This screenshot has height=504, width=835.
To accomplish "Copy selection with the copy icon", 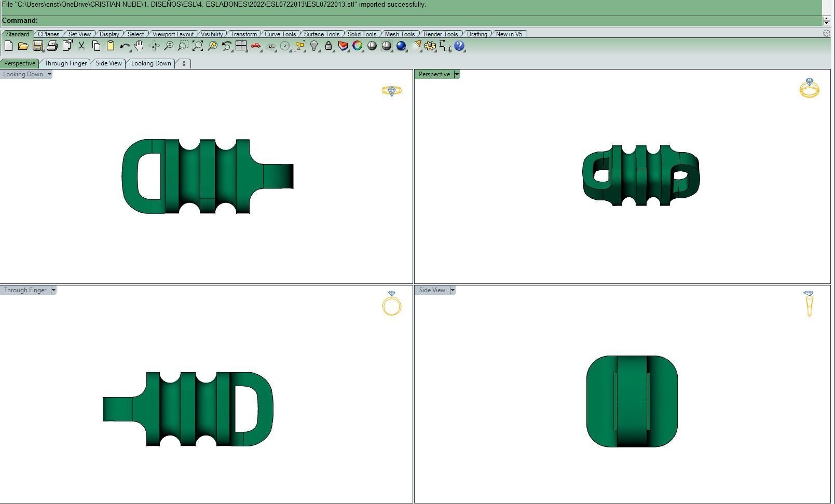I will pos(96,46).
